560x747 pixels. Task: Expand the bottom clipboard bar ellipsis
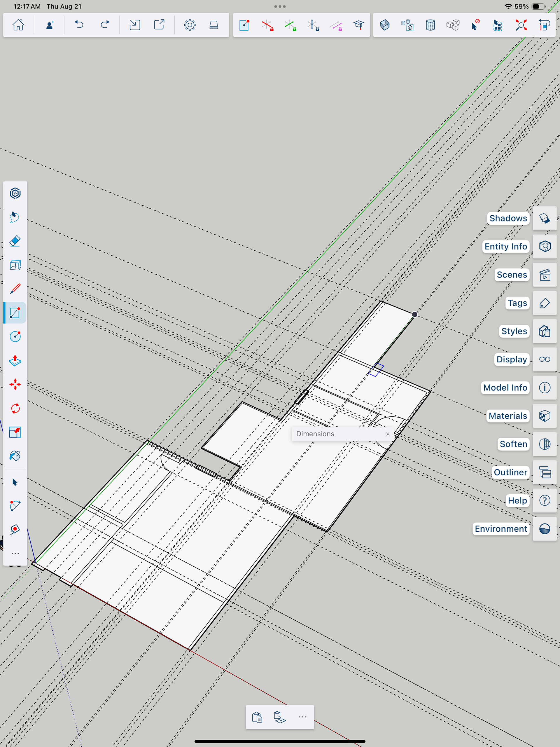click(x=303, y=717)
